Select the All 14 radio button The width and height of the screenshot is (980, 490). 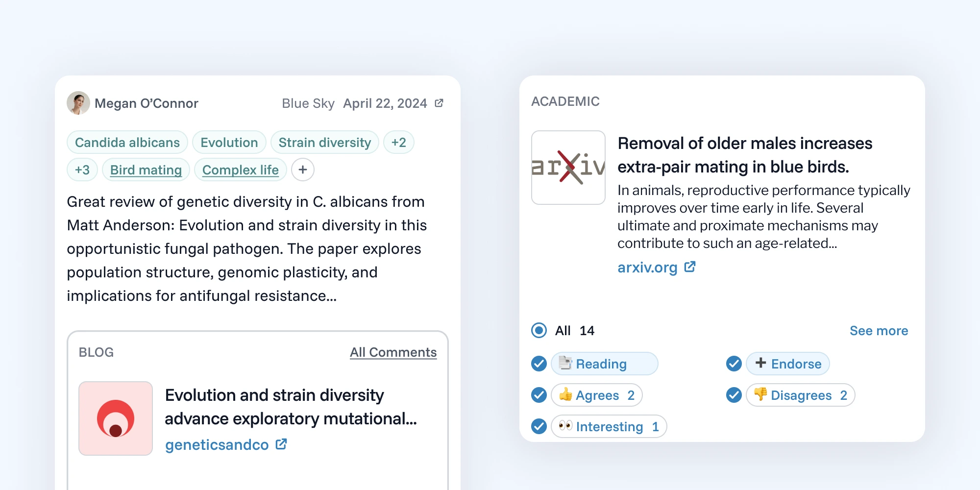[x=539, y=330]
